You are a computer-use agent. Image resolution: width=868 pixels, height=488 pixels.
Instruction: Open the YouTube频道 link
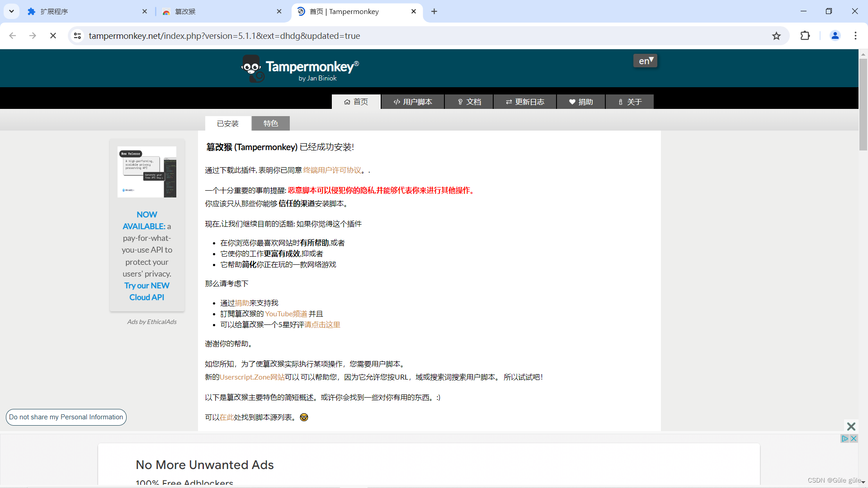tap(286, 314)
